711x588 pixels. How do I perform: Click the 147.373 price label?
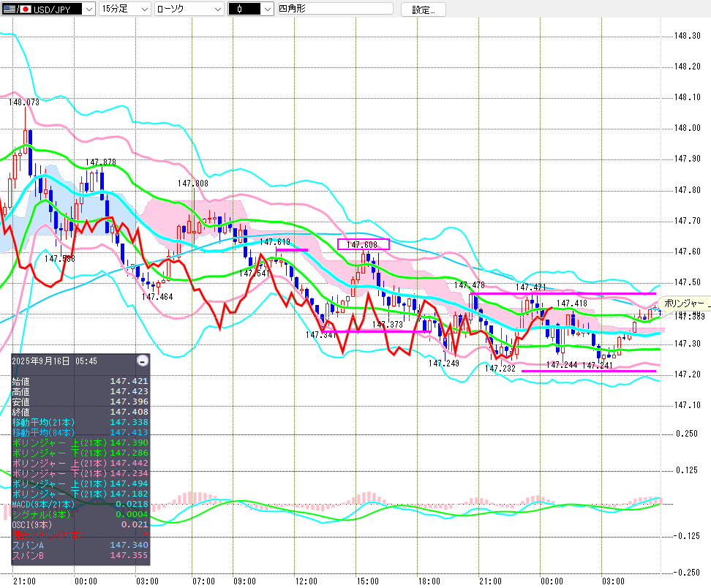pyautogui.click(x=387, y=325)
